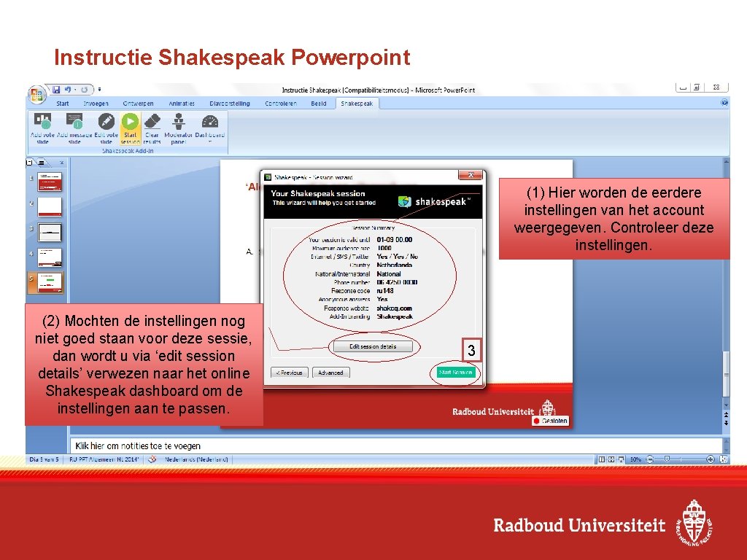Viewport: 747px width, 560px height.
Task: Open the Diavoorstelling ribbon tab
Action: [230, 104]
